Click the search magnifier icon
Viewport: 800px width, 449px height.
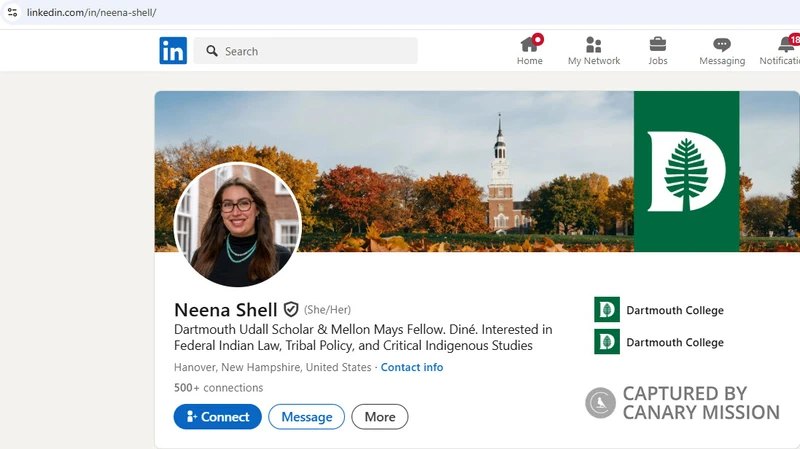click(x=212, y=51)
